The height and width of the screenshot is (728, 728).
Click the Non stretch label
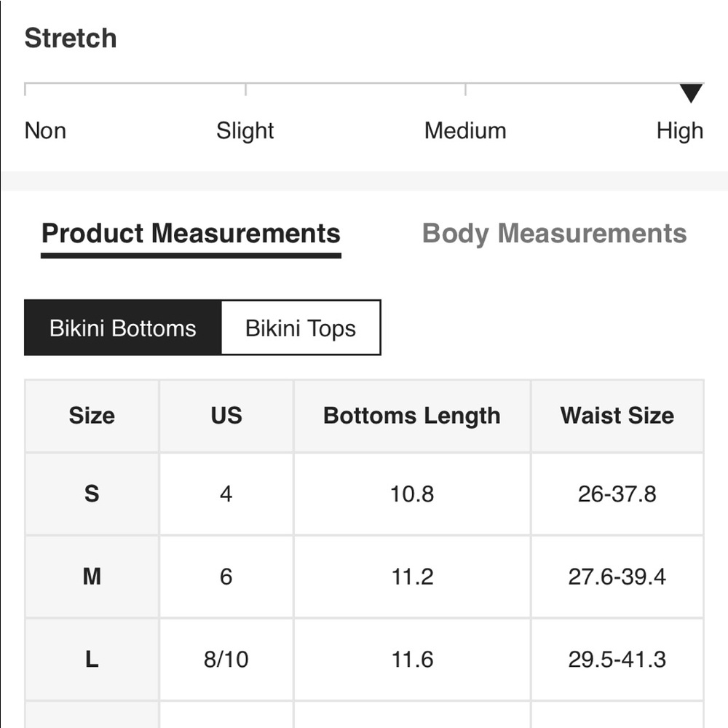point(45,130)
